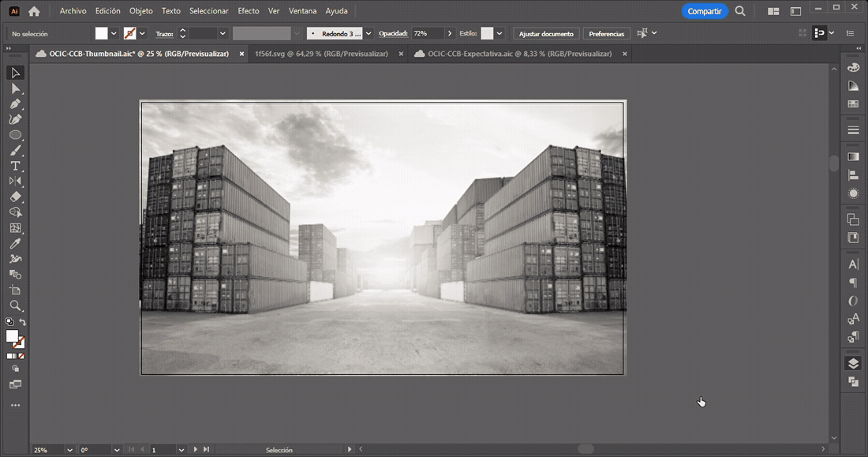
Task: Select the Ellipse tool
Action: (x=15, y=135)
